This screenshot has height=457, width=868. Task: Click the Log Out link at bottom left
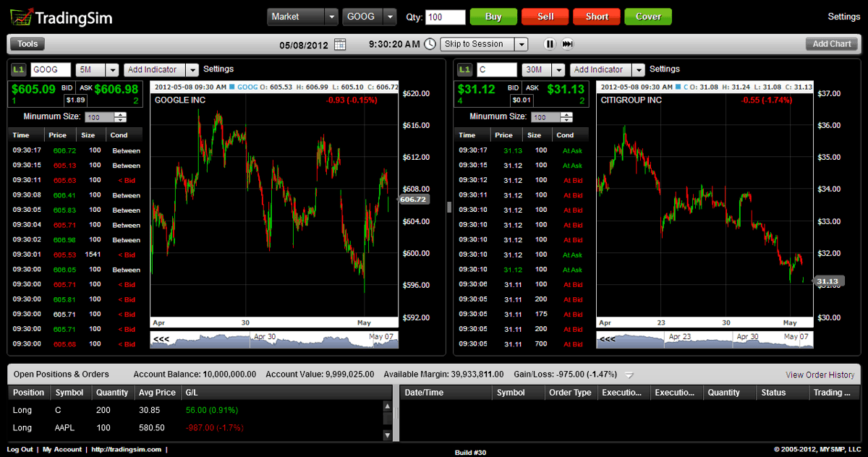tap(20, 449)
